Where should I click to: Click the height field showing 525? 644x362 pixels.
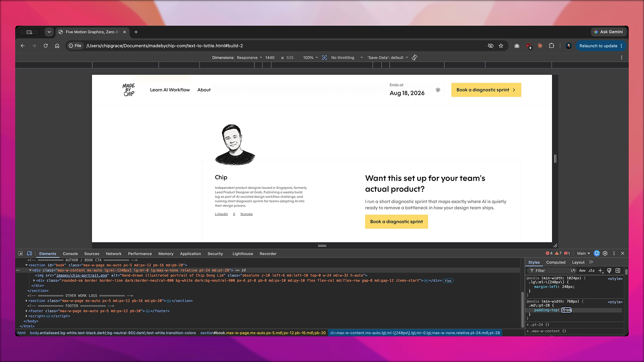(x=291, y=58)
